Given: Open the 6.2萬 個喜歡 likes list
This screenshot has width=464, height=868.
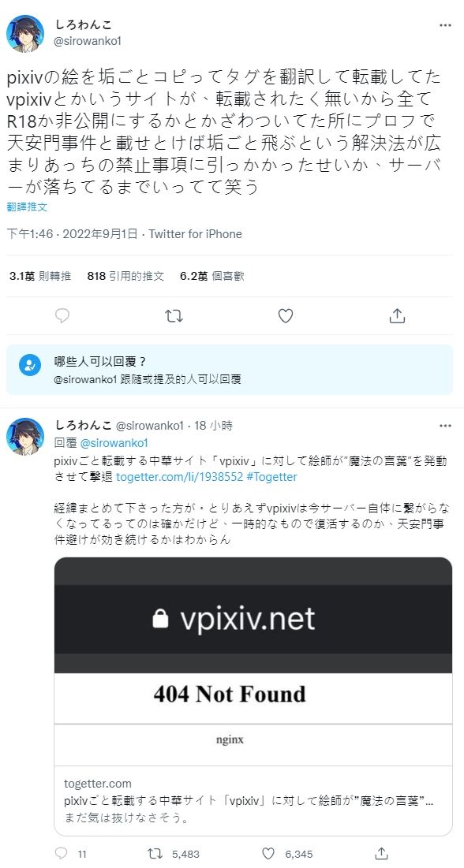Looking at the screenshot, I should coord(212,276).
